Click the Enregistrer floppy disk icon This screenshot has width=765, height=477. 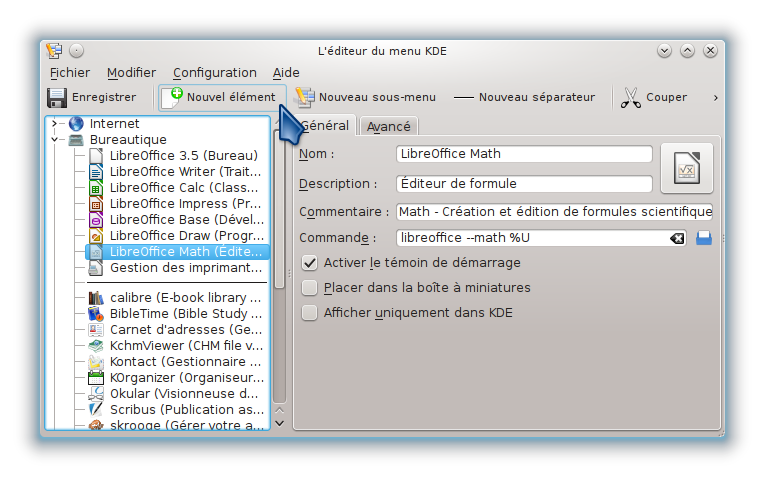click(57, 98)
